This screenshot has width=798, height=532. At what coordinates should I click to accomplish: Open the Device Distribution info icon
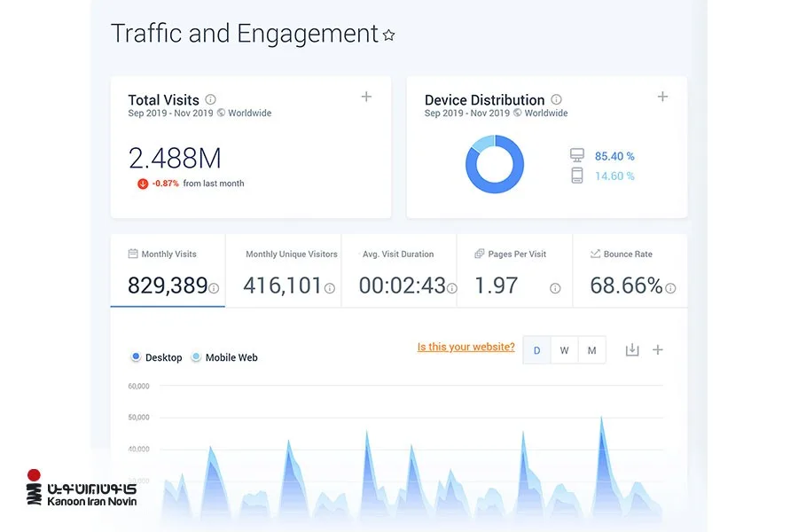point(556,99)
